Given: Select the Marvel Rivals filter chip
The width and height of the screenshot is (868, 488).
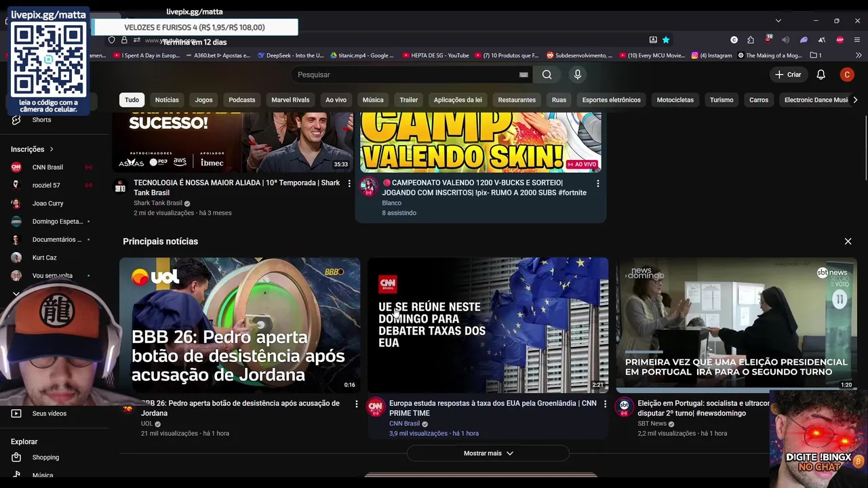Looking at the screenshot, I should click(290, 100).
